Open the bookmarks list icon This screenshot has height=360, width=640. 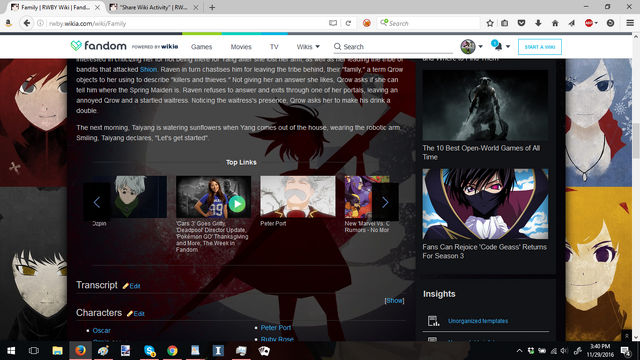point(505,23)
